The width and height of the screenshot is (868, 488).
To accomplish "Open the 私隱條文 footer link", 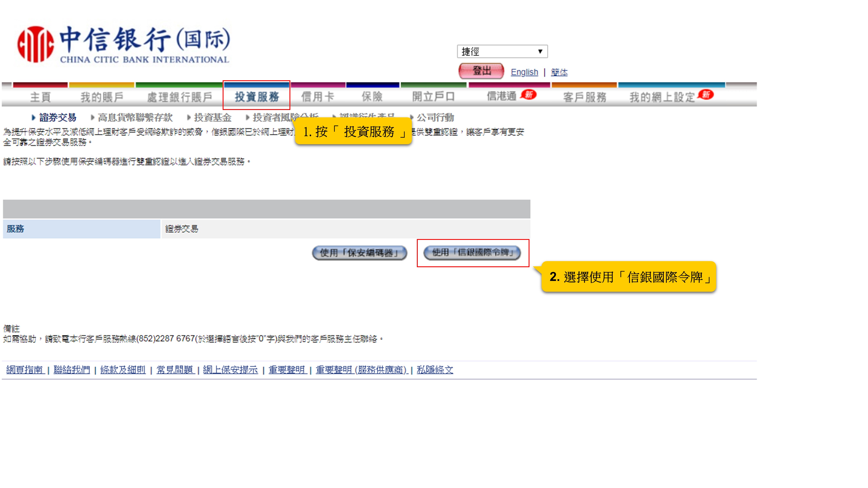I will click(435, 370).
